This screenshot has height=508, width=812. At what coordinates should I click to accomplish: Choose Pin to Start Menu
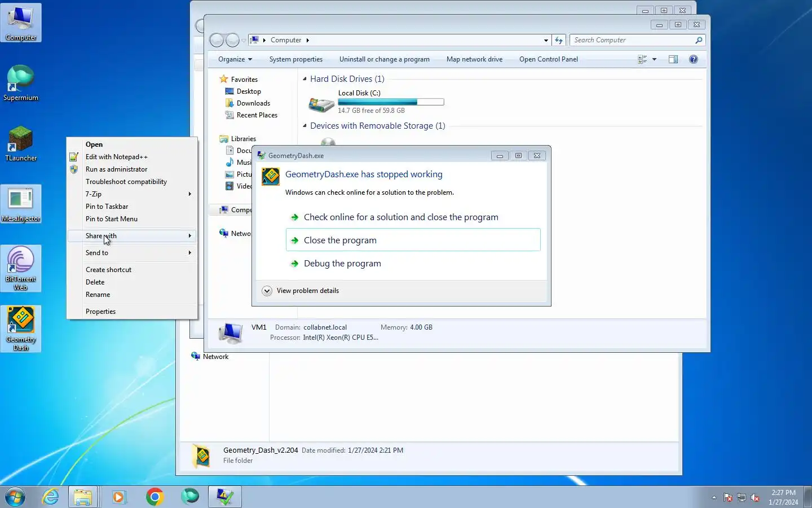point(133,219)
